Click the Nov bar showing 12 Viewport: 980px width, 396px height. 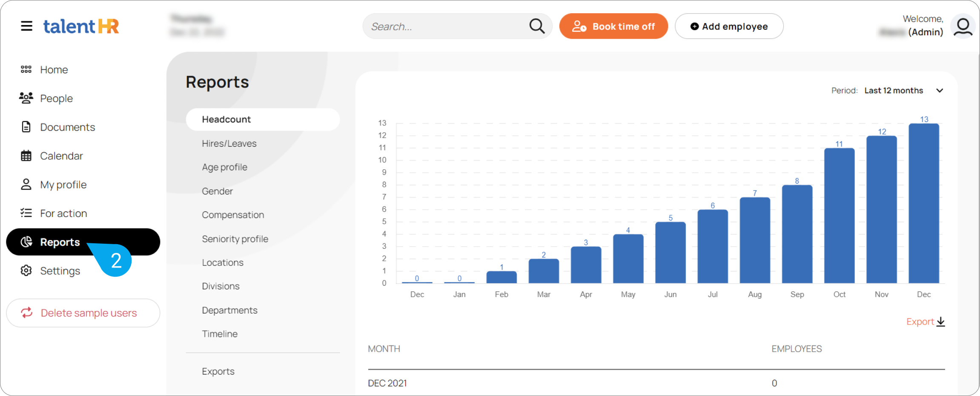882,209
